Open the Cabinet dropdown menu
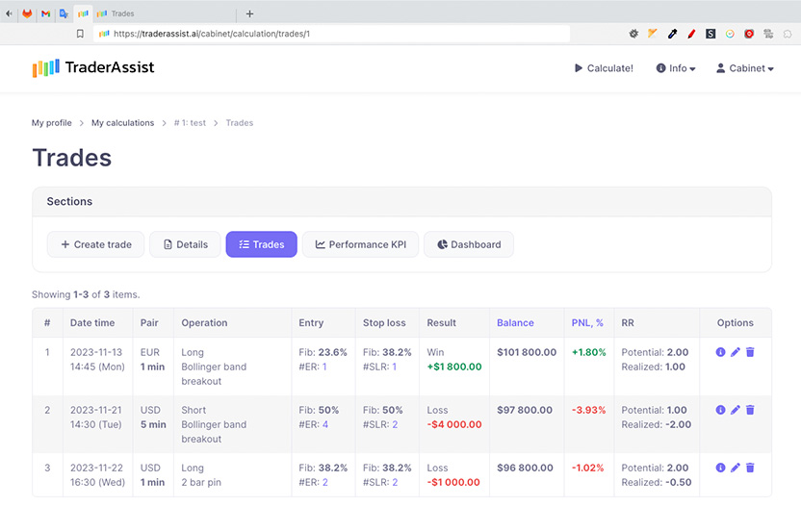The image size is (801, 532). [x=745, y=68]
